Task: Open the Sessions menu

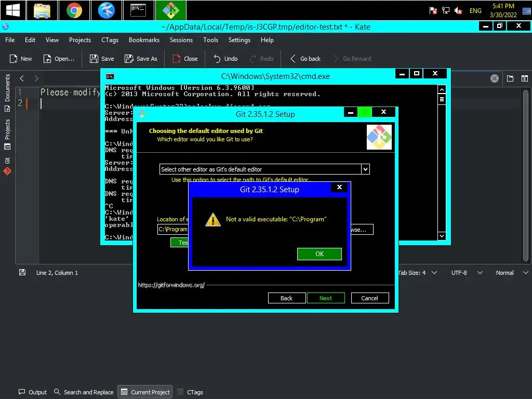Action: (181, 40)
